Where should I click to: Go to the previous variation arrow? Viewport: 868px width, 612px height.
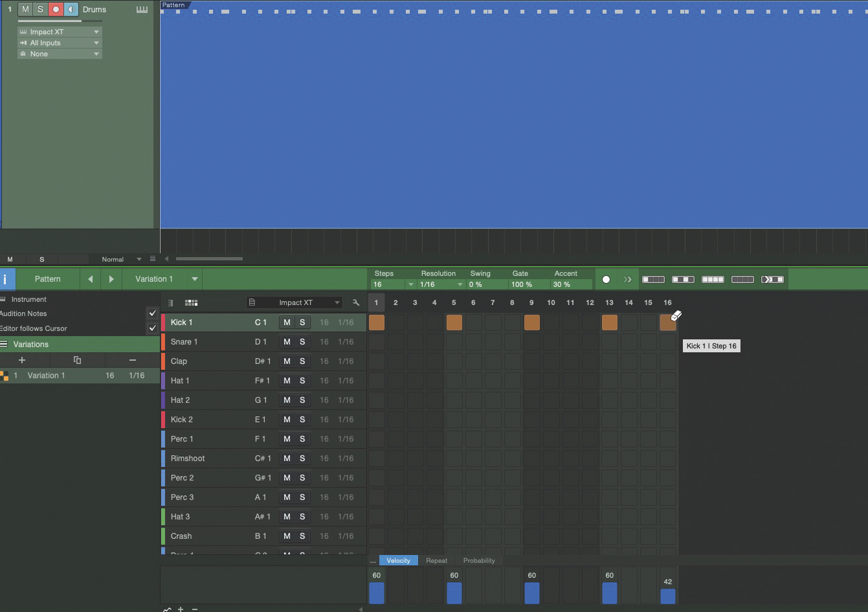[90, 279]
